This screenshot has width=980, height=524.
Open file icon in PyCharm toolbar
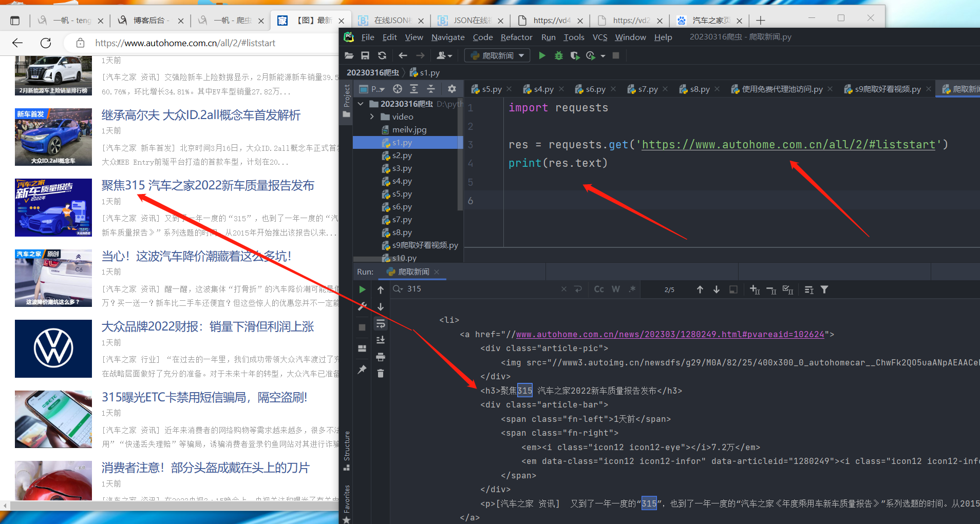point(349,55)
